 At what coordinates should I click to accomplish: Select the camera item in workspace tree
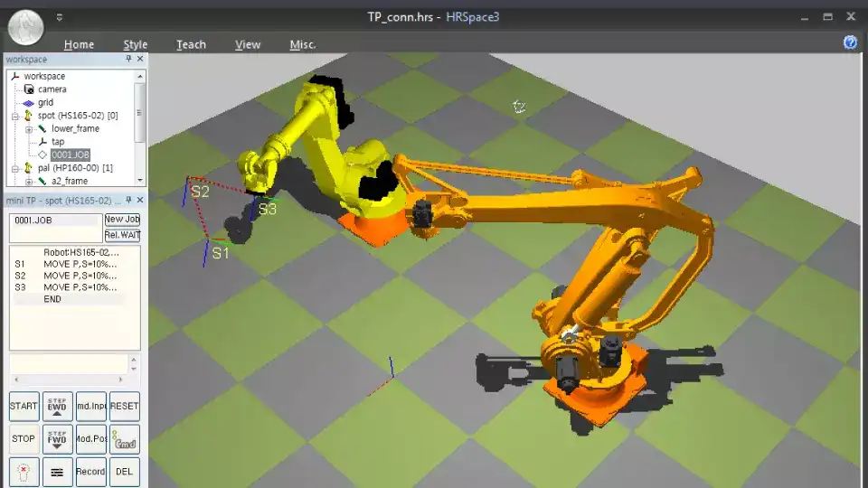pos(52,89)
